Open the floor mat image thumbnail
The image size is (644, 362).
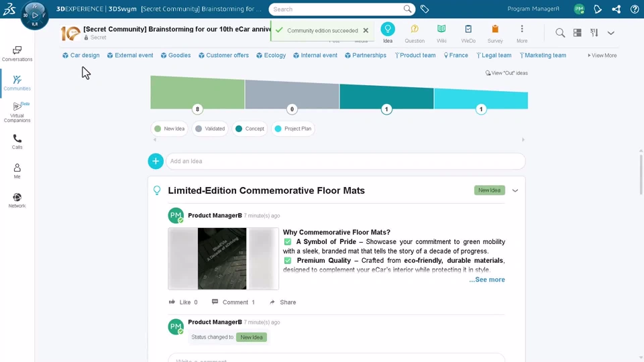pyautogui.click(x=223, y=259)
